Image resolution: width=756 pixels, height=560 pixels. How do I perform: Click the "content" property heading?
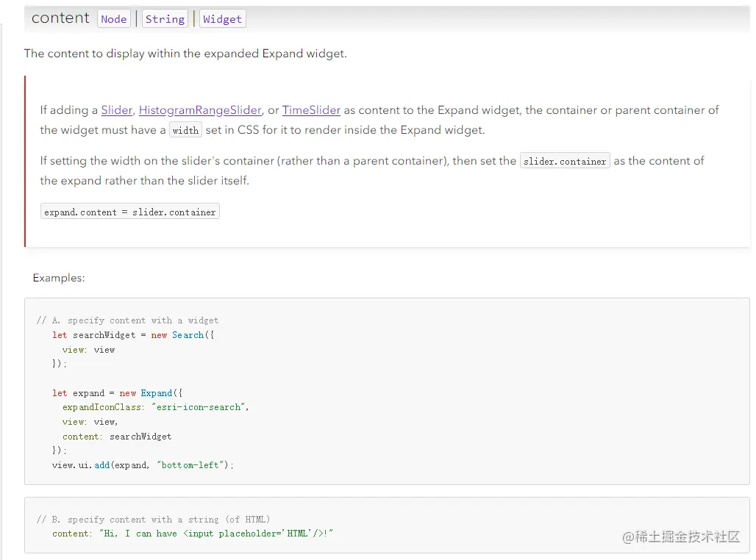pyautogui.click(x=60, y=18)
